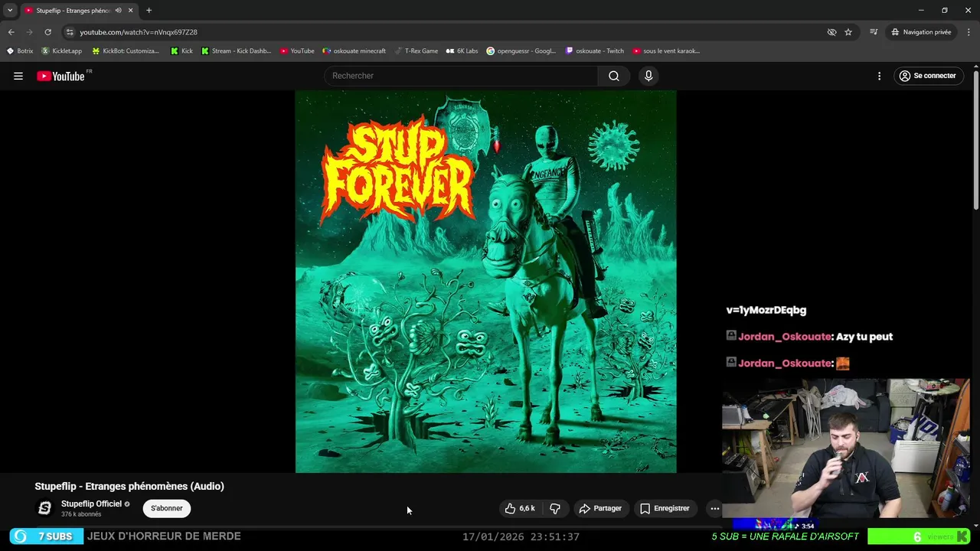Open Stupeflip Officiel channel avatar
The height and width of the screenshot is (551, 980).
coord(45,508)
